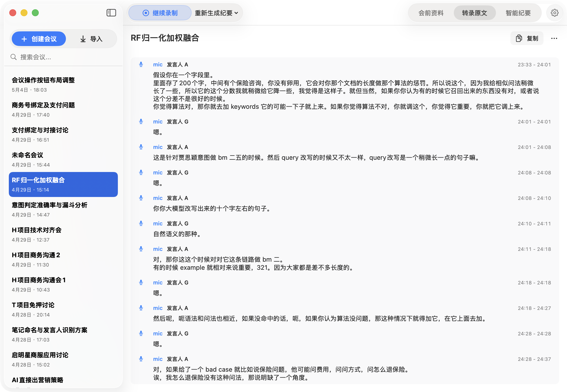Click microphone icon beside 24:28 - 24:37 segment
This screenshot has height=392, width=567.
click(x=141, y=359)
